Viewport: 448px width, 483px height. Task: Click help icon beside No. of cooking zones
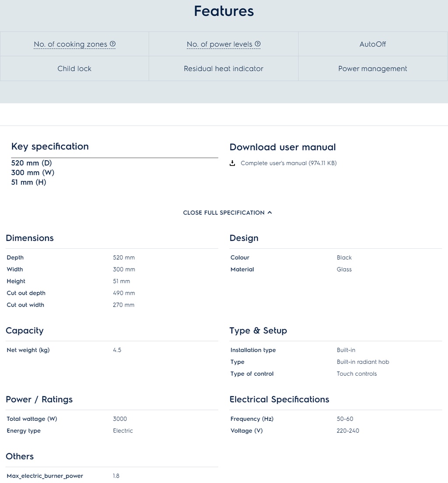(x=113, y=44)
